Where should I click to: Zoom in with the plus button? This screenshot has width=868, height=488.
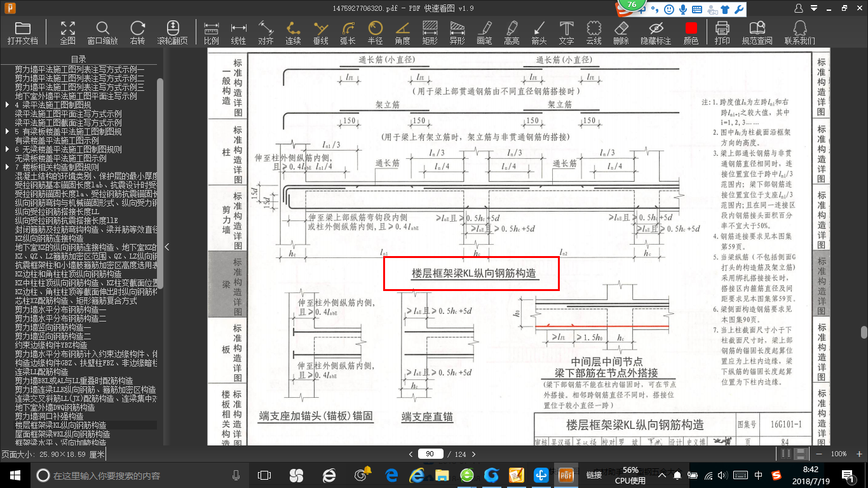click(858, 454)
